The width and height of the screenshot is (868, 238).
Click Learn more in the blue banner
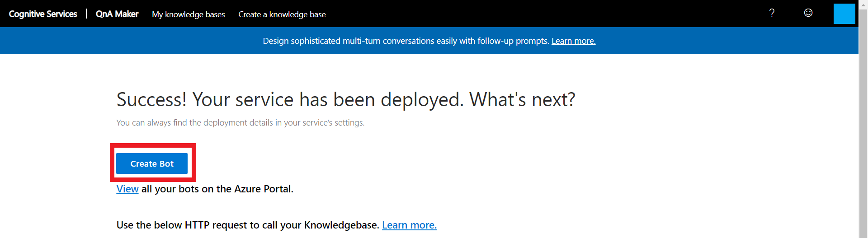[573, 41]
